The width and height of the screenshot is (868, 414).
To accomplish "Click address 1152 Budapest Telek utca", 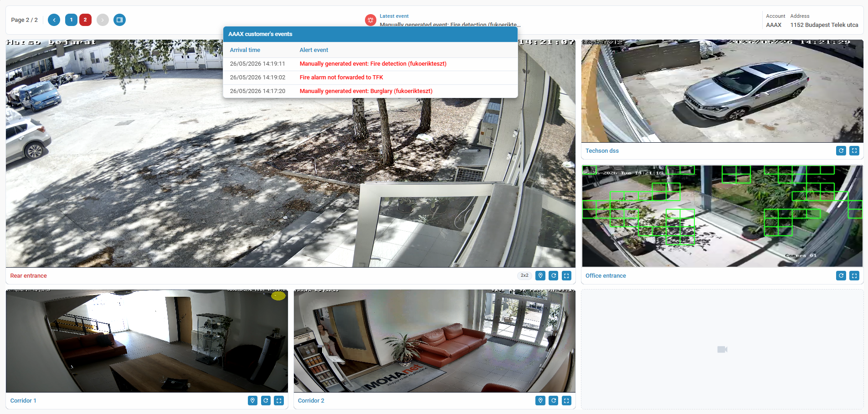I will click(x=824, y=25).
